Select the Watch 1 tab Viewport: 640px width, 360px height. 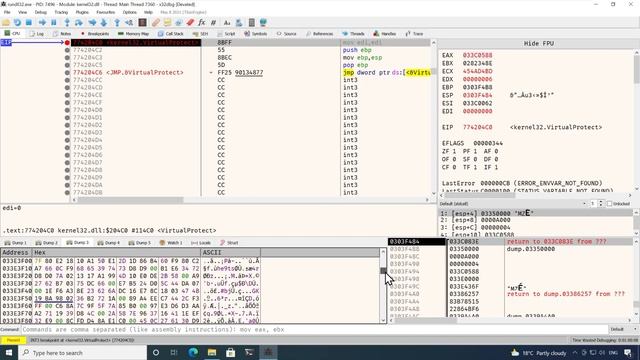[171, 243]
